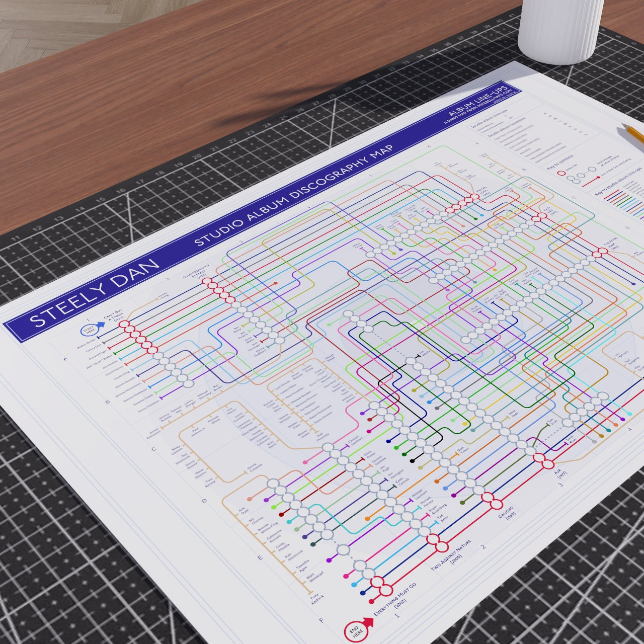Screen dimensions: 644x644
Task: Click the STUDIO ALBUM DISCOGRAPHY MAP heading
Action: coord(294,195)
